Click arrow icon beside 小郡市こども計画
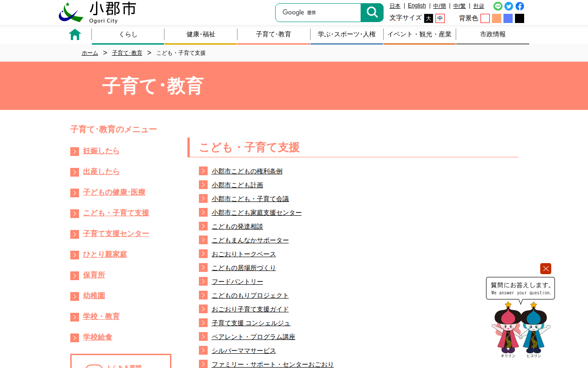588x368 pixels. (203, 184)
